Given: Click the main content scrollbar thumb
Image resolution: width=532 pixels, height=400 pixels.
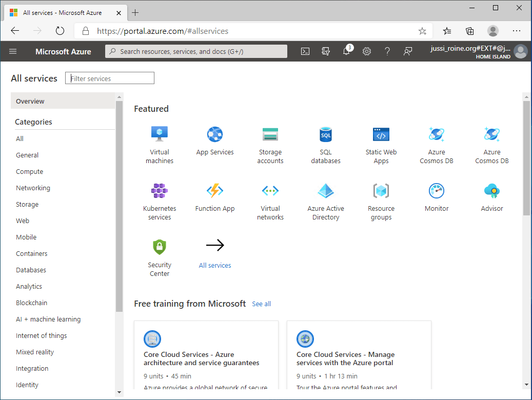Looking at the screenshot, I should point(526,158).
